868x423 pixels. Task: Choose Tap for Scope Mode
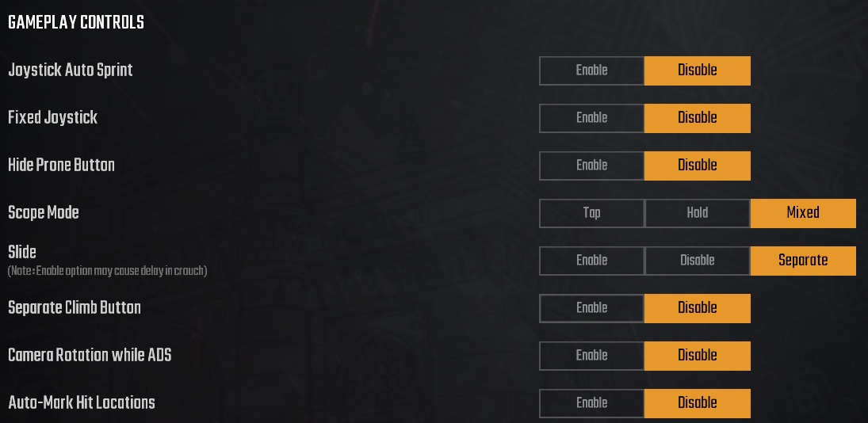[591, 213]
